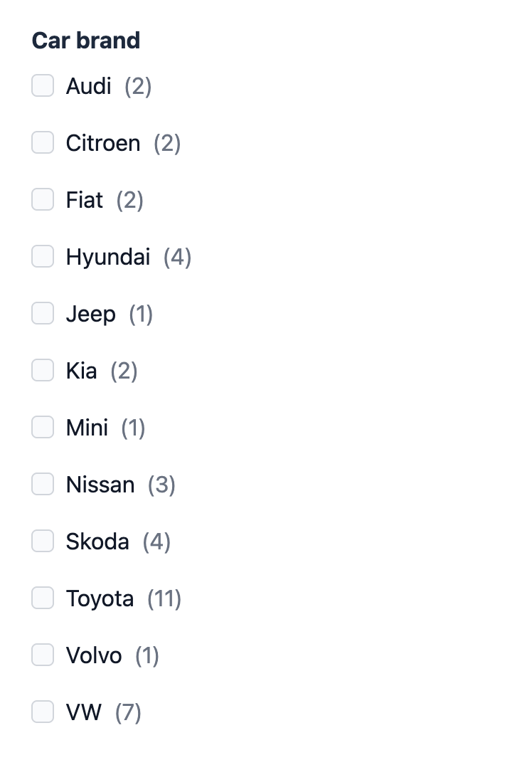Check the Audi filter checkbox

point(43,85)
